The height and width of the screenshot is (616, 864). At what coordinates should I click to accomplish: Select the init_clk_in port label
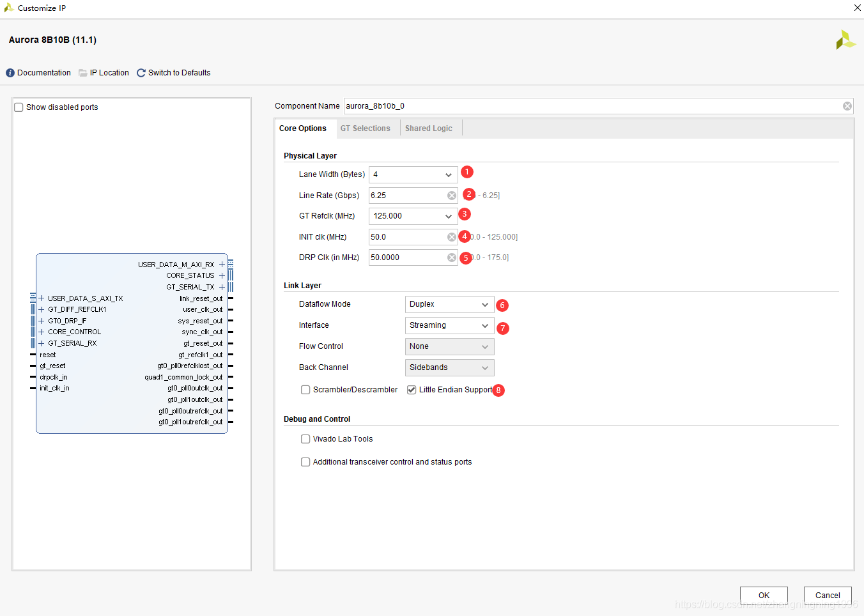coord(54,388)
